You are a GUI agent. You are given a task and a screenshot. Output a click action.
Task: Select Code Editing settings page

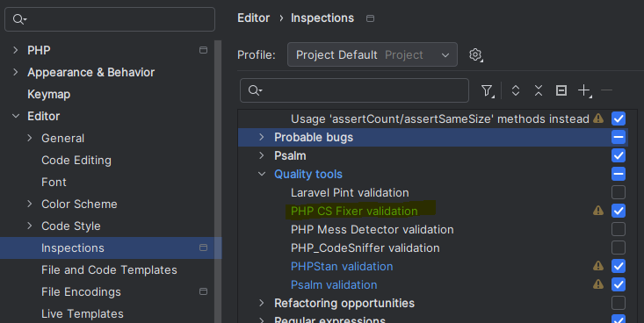pyautogui.click(x=76, y=160)
